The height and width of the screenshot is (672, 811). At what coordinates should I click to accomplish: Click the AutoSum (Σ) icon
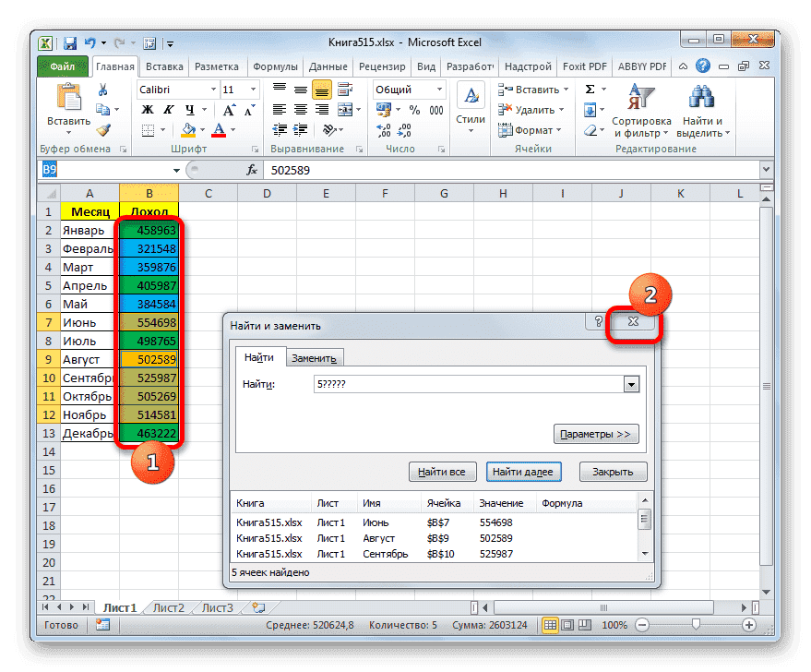coord(589,87)
